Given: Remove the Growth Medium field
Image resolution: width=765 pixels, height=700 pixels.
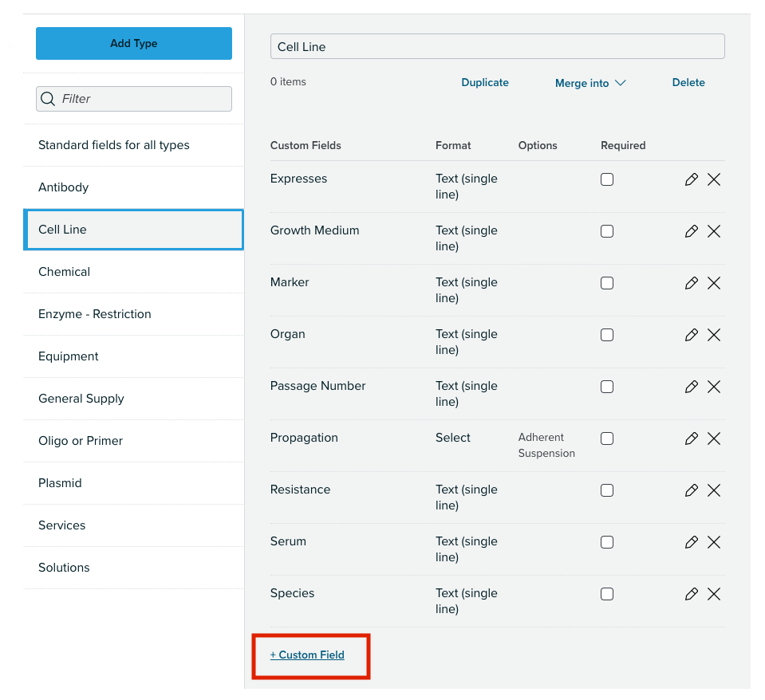Looking at the screenshot, I should 714,231.
